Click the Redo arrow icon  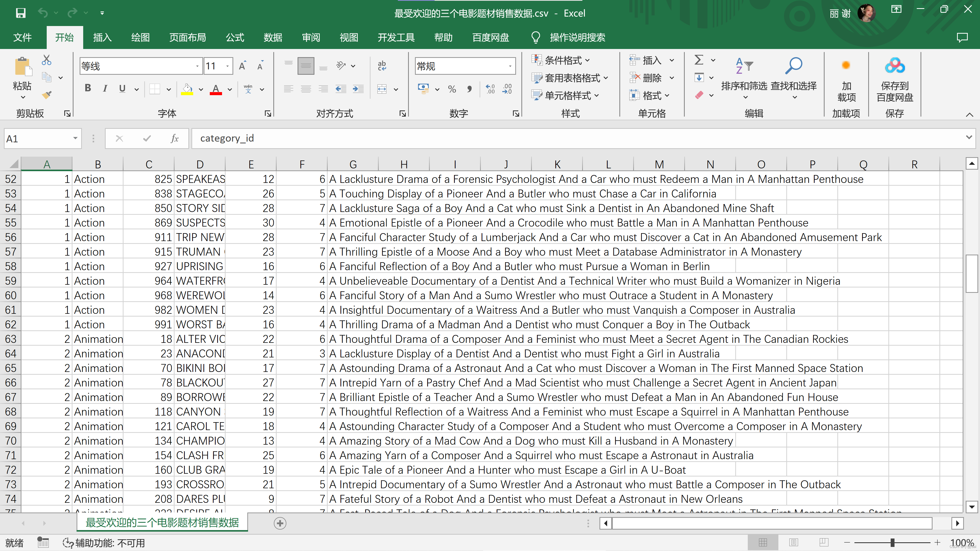(72, 13)
